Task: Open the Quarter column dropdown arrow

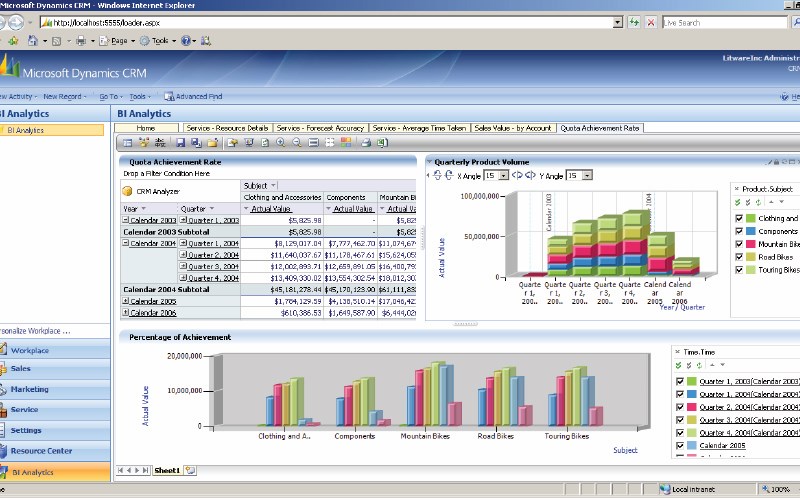Action: tap(212, 209)
